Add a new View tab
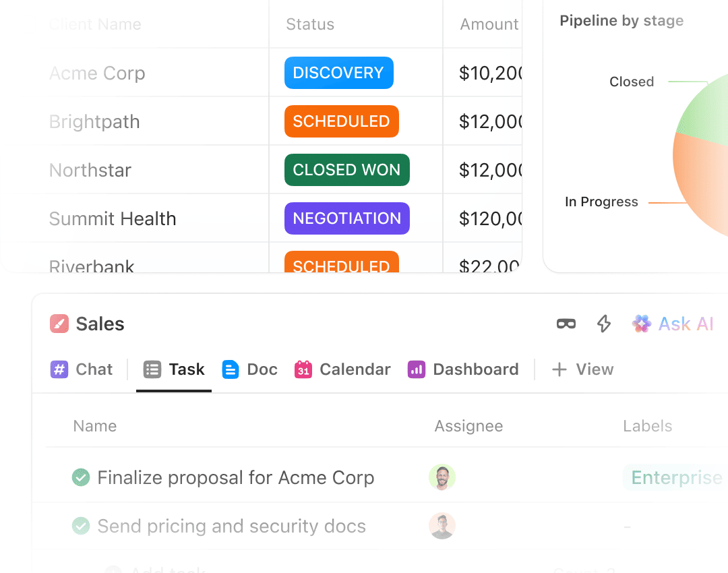The image size is (728, 573). (x=582, y=369)
